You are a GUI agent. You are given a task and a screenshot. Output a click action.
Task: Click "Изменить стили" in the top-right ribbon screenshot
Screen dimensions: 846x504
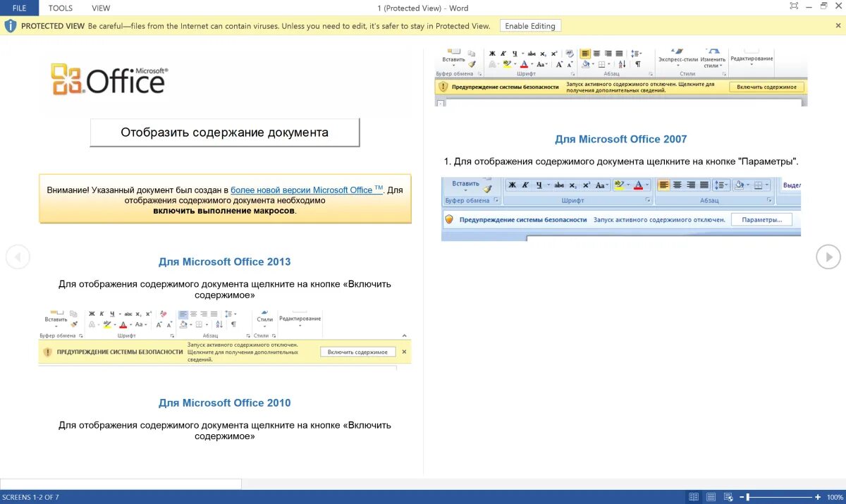[x=713, y=59]
